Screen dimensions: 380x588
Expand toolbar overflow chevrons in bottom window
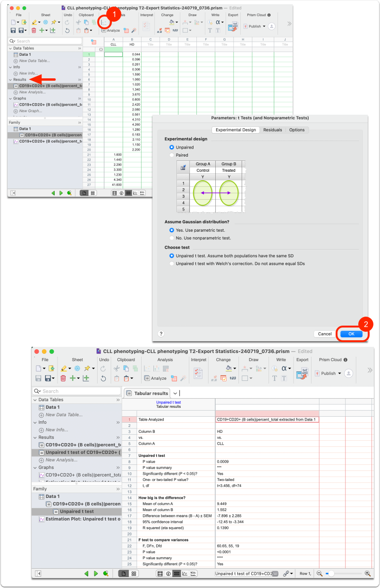(x=370, y=370)
